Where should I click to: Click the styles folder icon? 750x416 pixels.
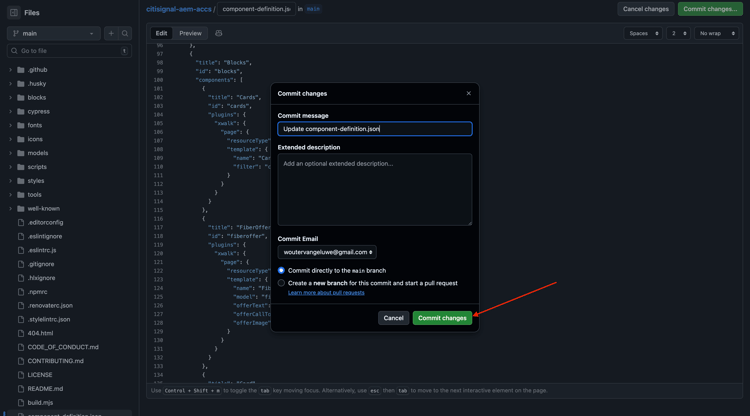21,181
